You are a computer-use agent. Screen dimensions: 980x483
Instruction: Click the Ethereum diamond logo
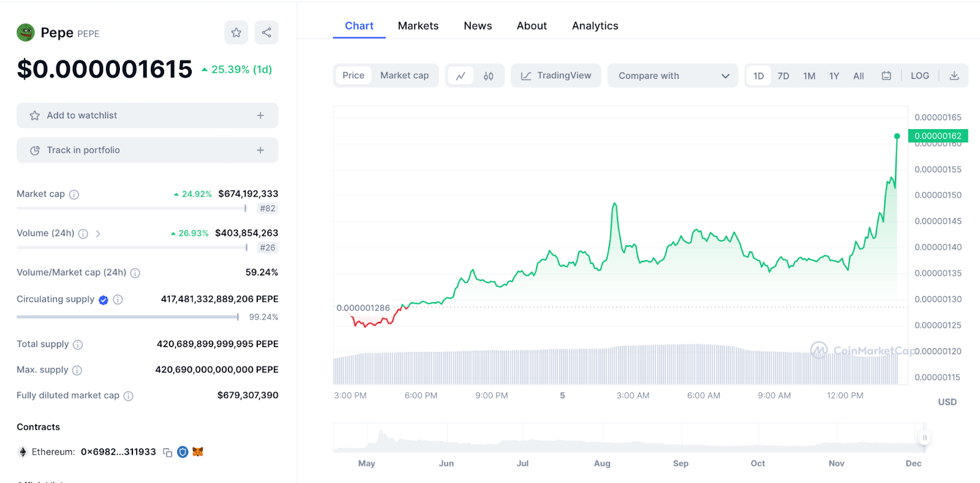click(x=23, y=452)
